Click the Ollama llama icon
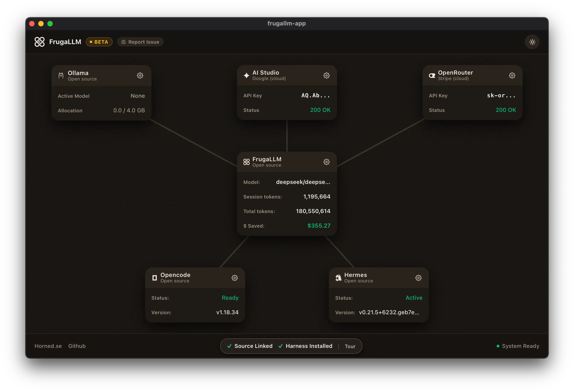574x392 pixels. coord(61,75)
